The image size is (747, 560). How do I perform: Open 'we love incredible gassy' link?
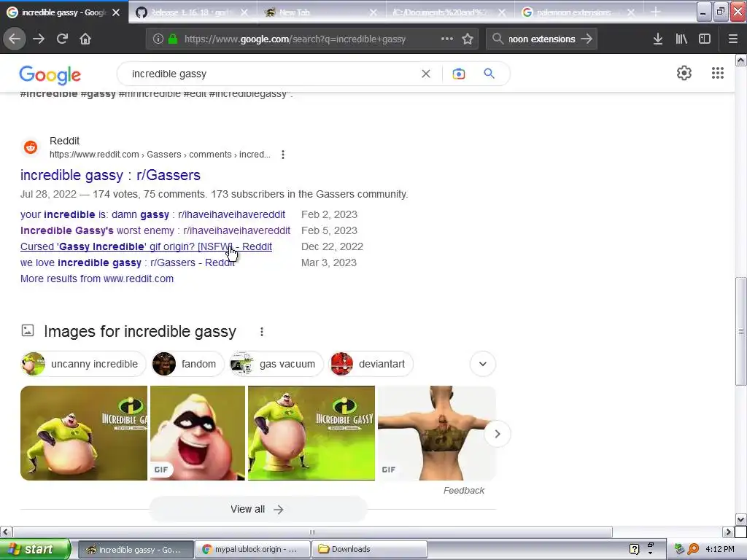[x=127, y=262]
